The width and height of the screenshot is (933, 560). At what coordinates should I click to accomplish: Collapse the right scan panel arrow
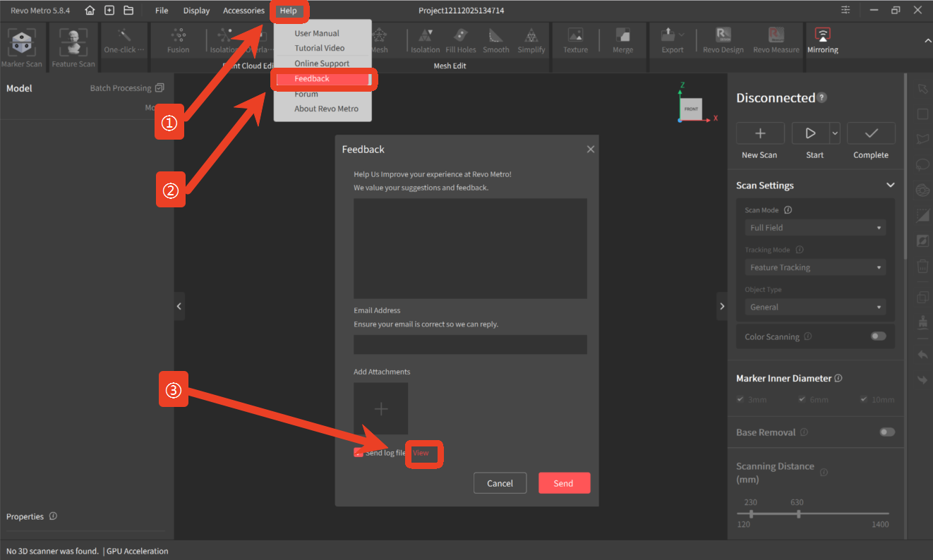(x=721, y=306)
